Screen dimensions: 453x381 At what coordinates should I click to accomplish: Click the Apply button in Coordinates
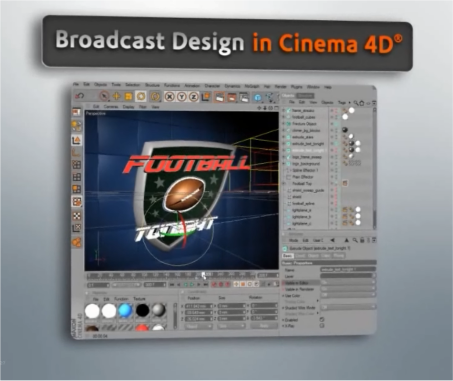264,326
